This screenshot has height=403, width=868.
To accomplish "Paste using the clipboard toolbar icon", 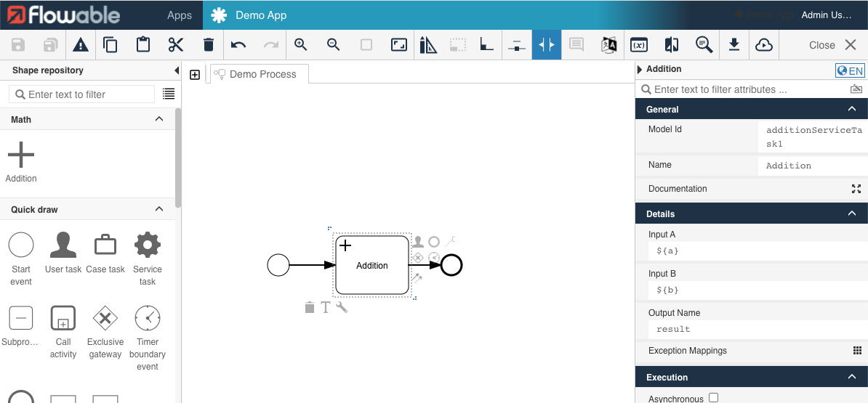I will 143,45.
